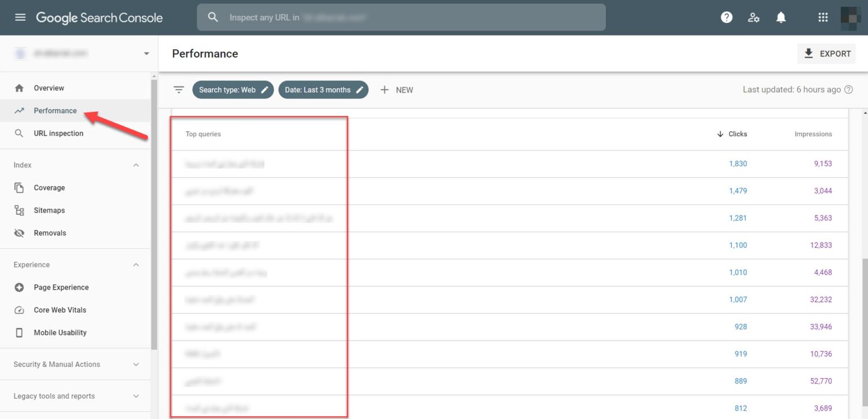Click the Inspect any URL search field
Viewport: 868px width, 419px height.
401,18
